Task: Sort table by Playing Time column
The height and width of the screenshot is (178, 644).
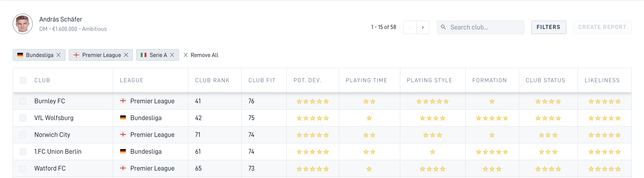Action: (366, 80)
